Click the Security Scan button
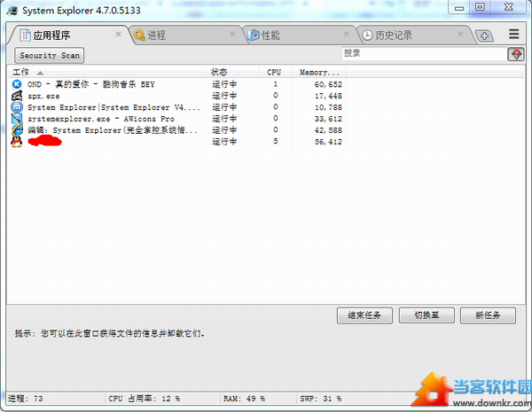 49,55
